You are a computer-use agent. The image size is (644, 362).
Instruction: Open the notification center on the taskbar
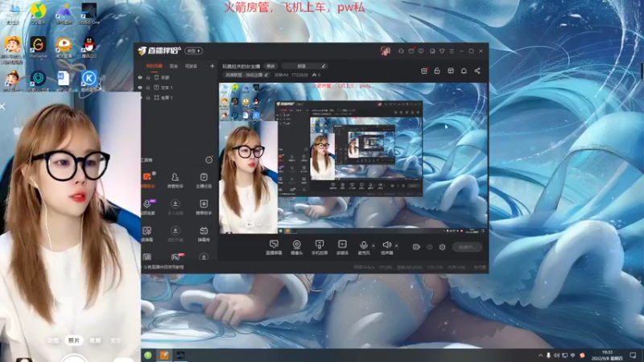coord(633,356)
